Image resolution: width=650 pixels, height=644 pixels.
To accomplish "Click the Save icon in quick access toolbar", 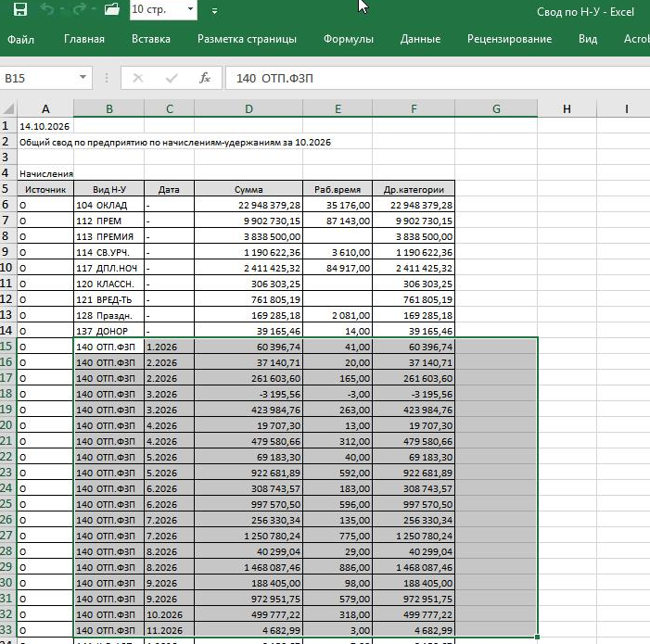I will coord(19,9).
